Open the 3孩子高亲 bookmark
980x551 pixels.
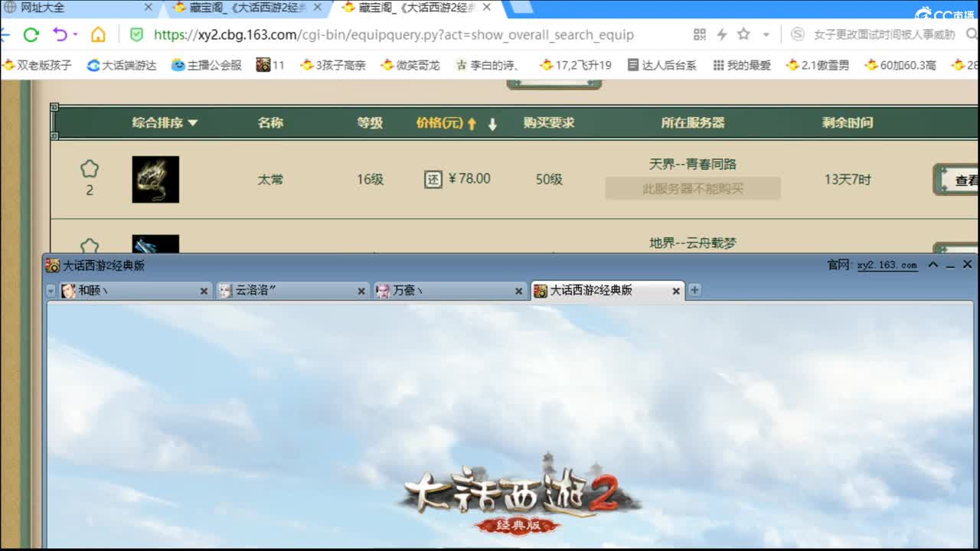click(x=333, y=65)
